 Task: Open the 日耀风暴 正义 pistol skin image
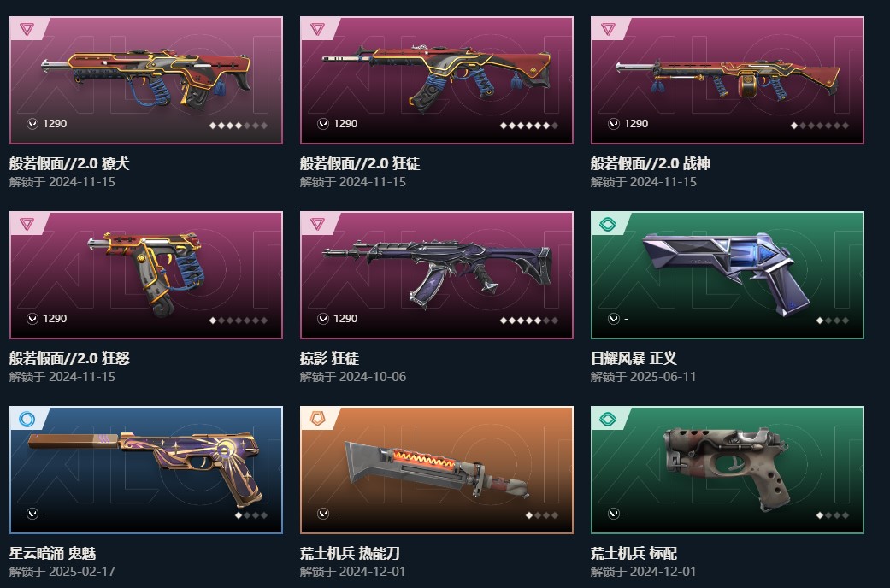click(x=727, y=275)
